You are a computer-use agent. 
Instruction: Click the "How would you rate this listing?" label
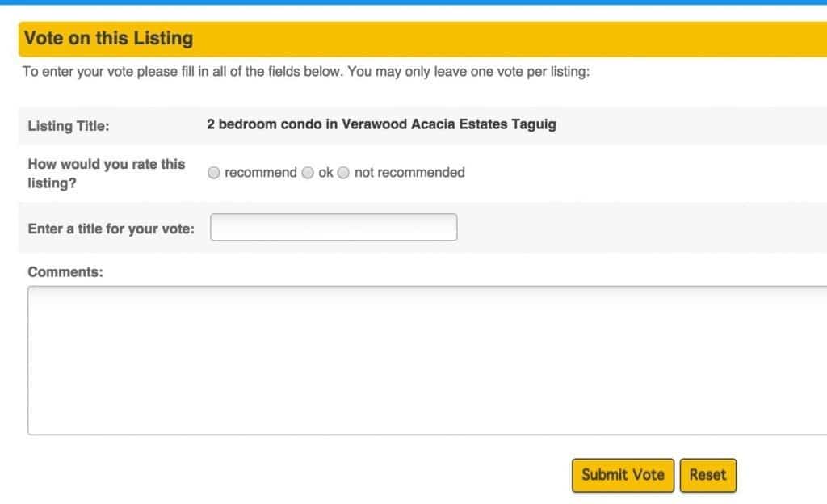click(x=105, y=172)
